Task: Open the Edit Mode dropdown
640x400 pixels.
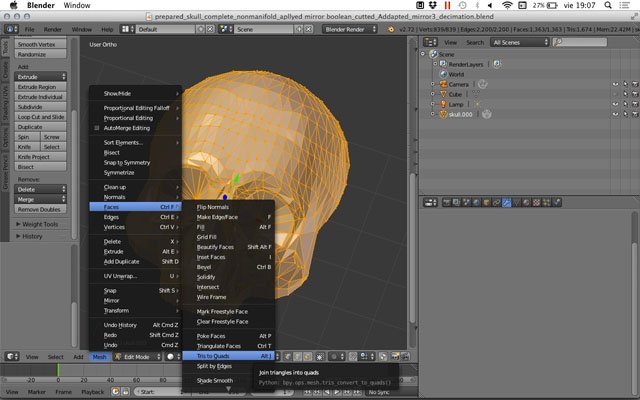Action: click(137, 357)
